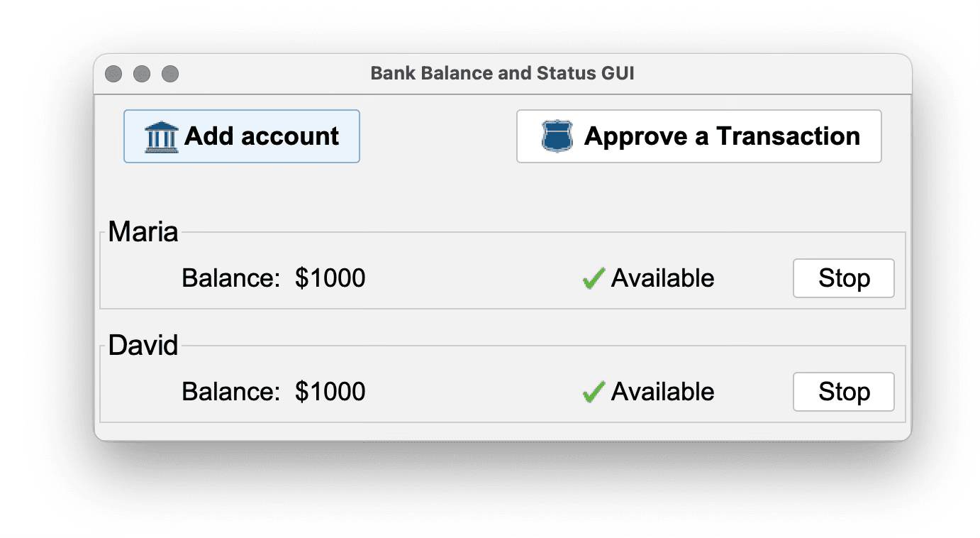Stop Maria's account
This screenshot has width=980, height=538.
[x=843, y=278]
